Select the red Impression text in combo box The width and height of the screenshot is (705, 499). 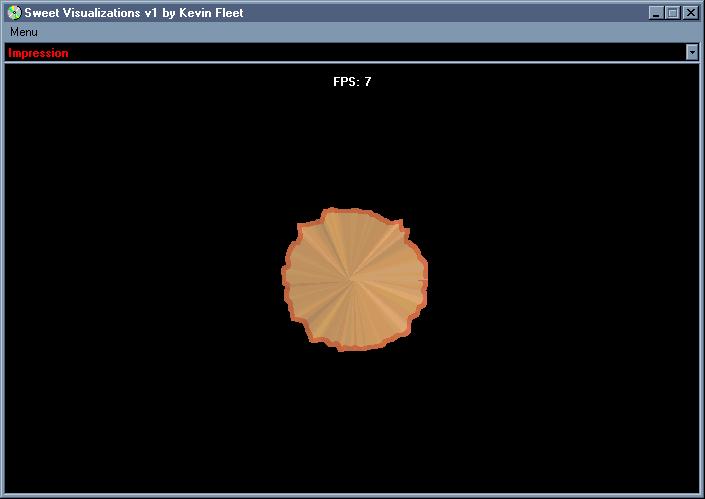(38, 53)
